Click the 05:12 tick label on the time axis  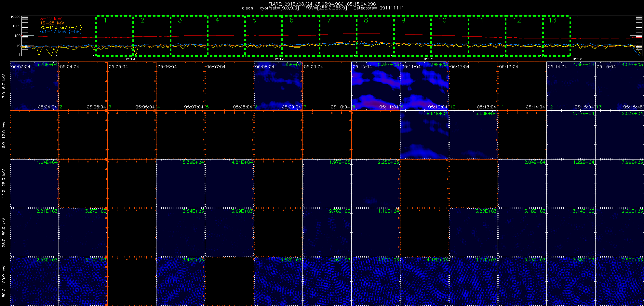[429, 59]
